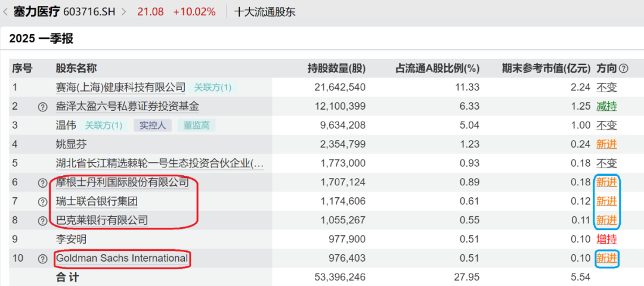Click 实控人 tag beside 温伟
This screenshot has height=286, width=644.
pos(153,126)
